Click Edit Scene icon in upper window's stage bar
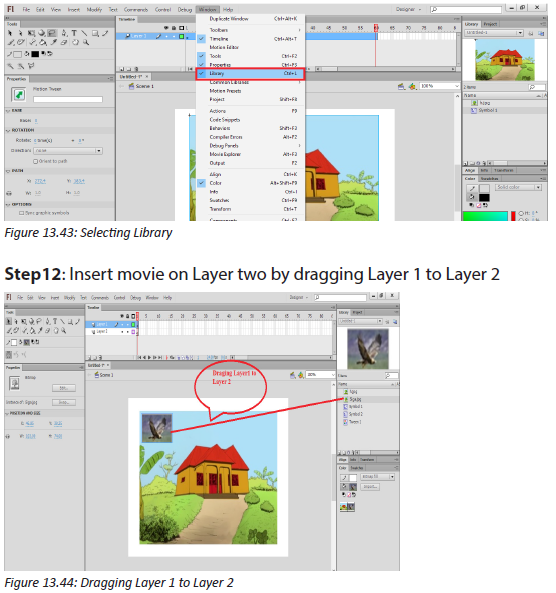 click(402, 87)
